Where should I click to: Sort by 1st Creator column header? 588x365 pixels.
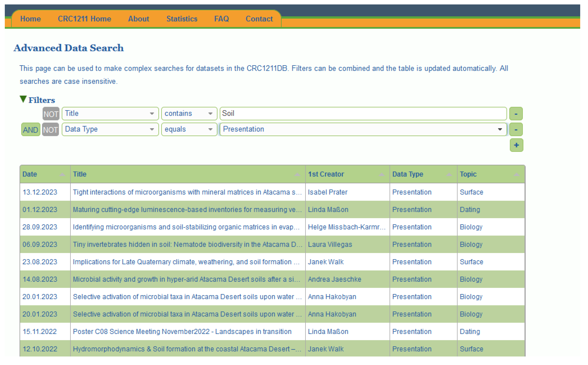[347, 174]
